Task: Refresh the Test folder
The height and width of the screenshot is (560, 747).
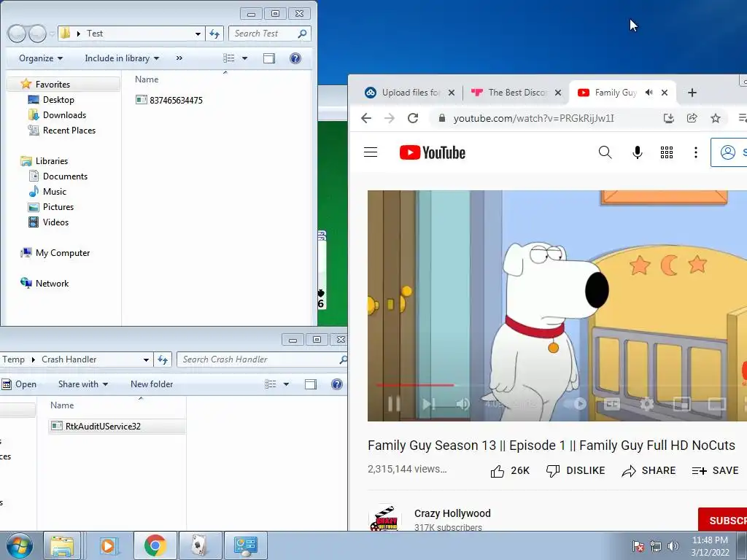Action: [214, 34]
